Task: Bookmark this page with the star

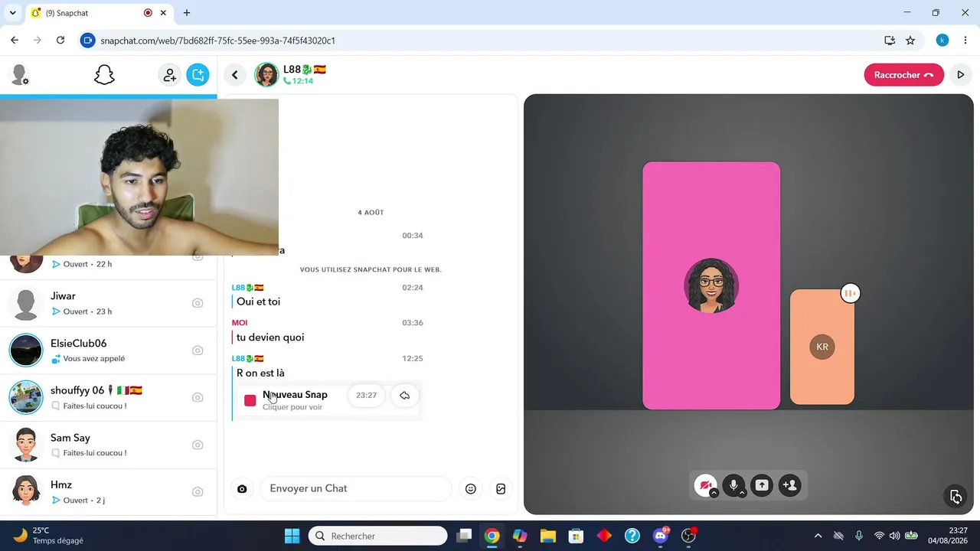Action: pyautogui.click(x=910, y=41)
